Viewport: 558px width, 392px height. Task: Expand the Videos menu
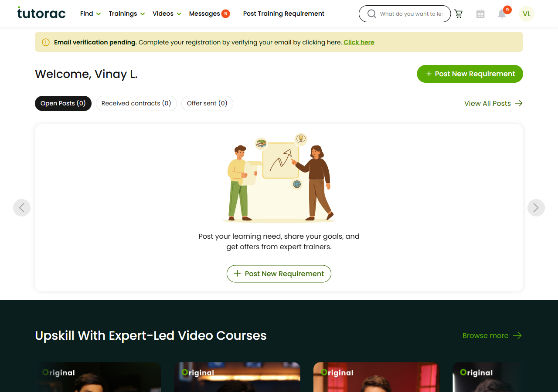167,14
